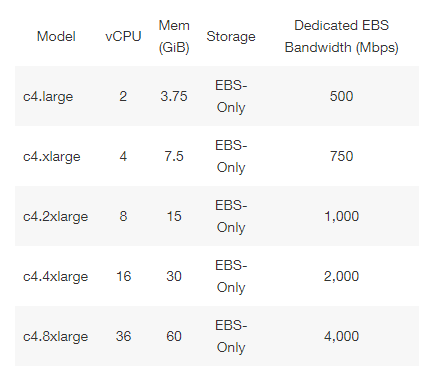Click the 500 bandwidth value
This screenshot has height=366, width=424.
click(x=341, y=96)
